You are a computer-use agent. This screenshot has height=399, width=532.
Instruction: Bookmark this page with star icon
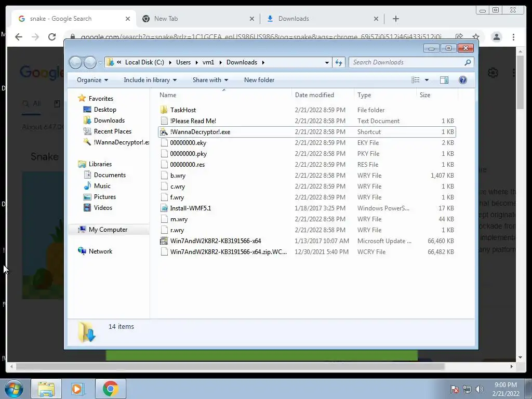[476, 37]
